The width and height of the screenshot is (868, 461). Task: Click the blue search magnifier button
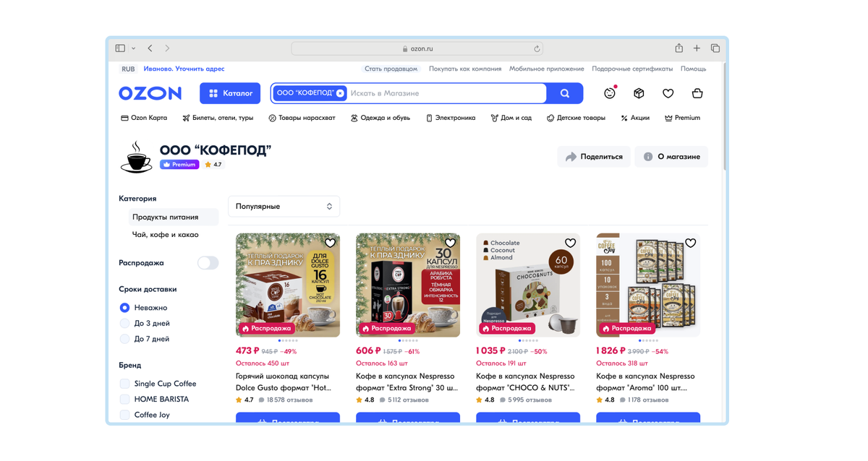565,93
